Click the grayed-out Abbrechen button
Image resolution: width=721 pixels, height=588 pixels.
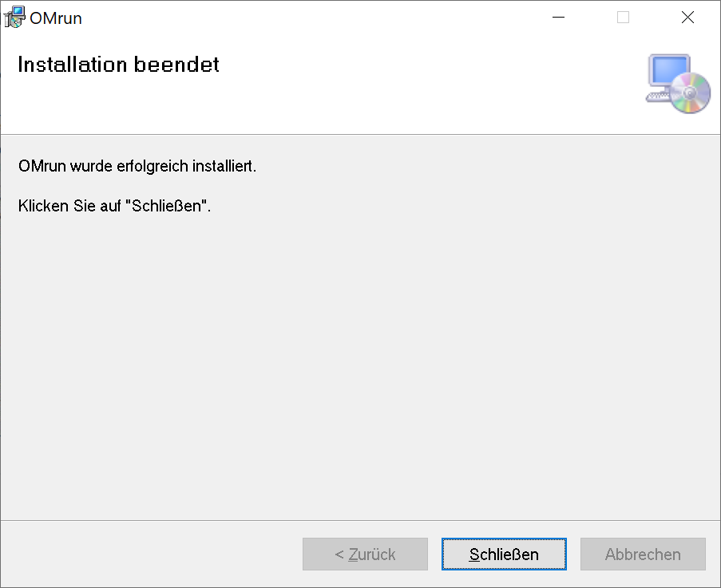click(x=642, y=554)
